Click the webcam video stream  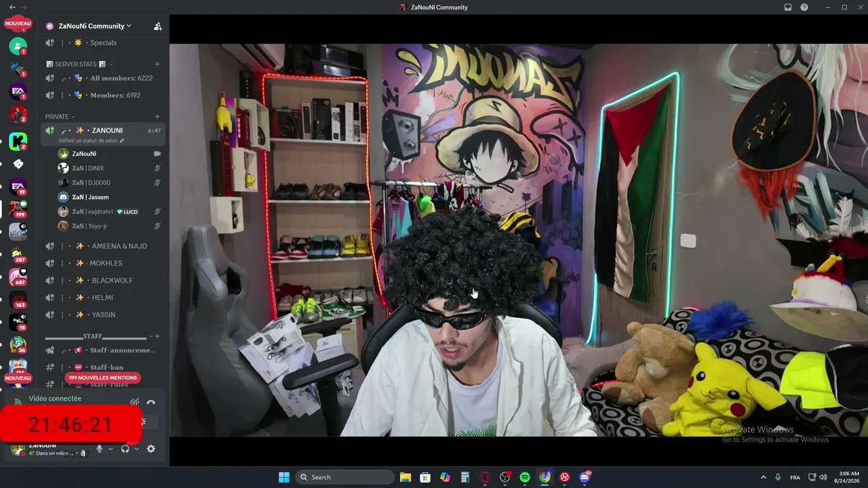[519, 240]
